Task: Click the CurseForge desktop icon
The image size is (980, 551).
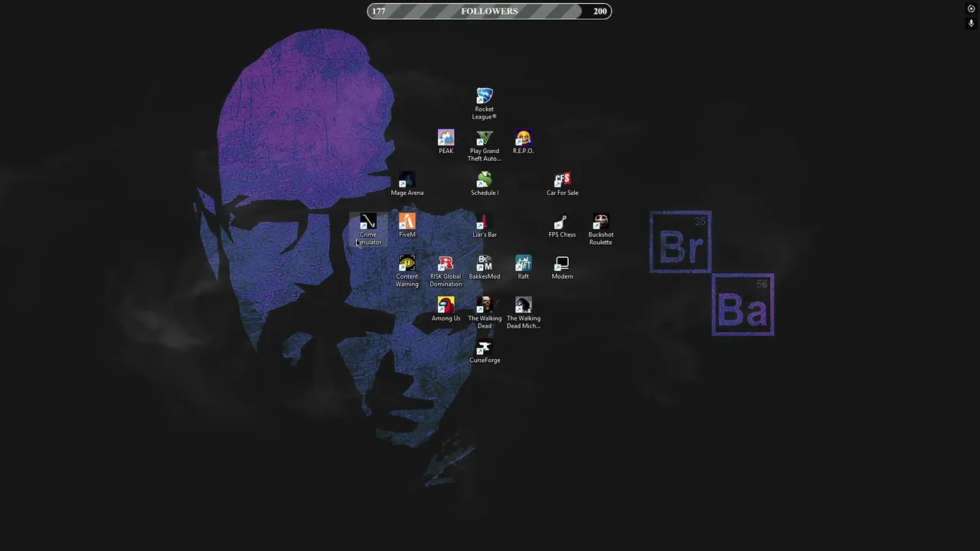Action: [484, 352]
